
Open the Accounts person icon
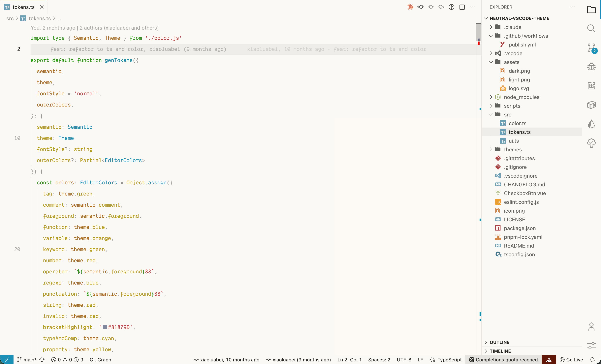click(x=591, y=327)
